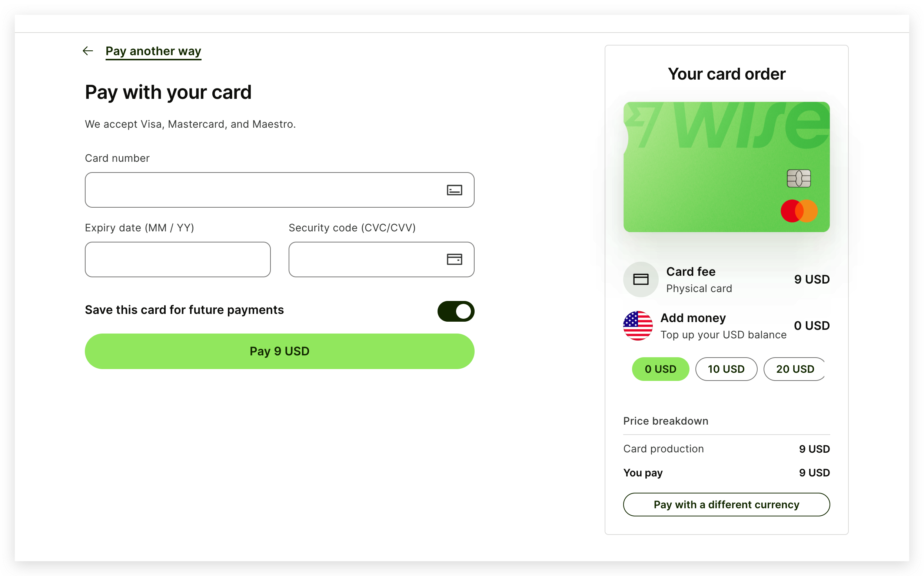Click the card icon in Security code field
Image resolution: width=924 pixels, height=576 pixels.
pos(454,259)
